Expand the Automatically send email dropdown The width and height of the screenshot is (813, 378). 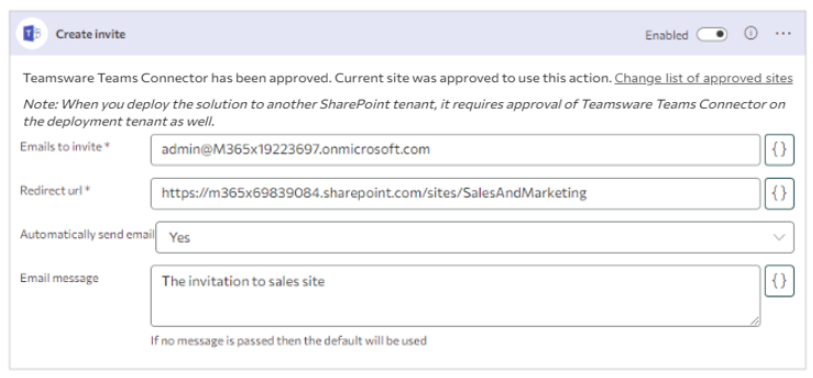(474, 237)
